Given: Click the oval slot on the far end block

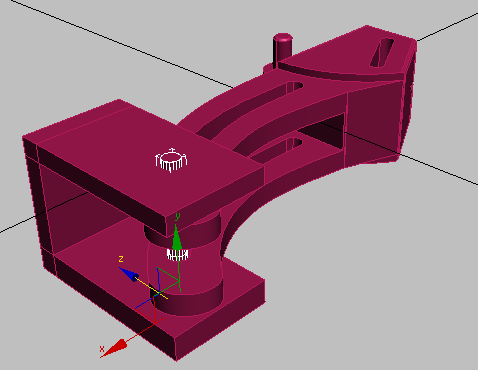Looking at the screenshot, I should (382, 52).
